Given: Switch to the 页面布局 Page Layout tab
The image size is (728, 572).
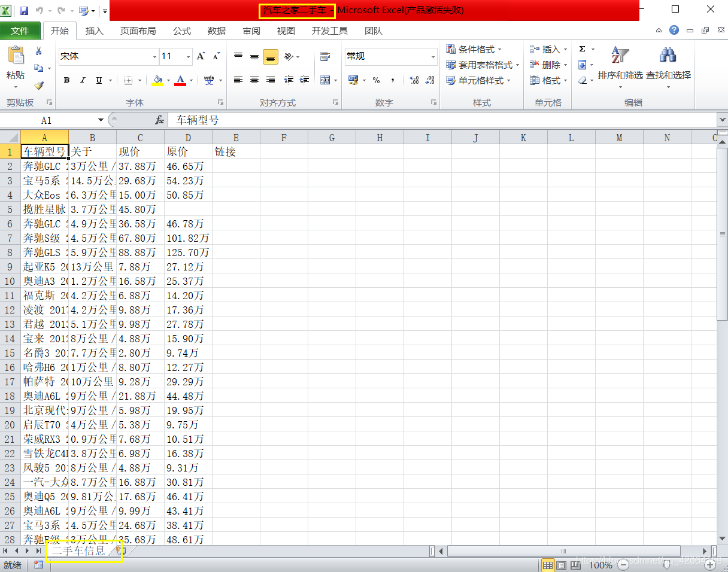Looking at the screenshot, I should click(x=138, y=31).
